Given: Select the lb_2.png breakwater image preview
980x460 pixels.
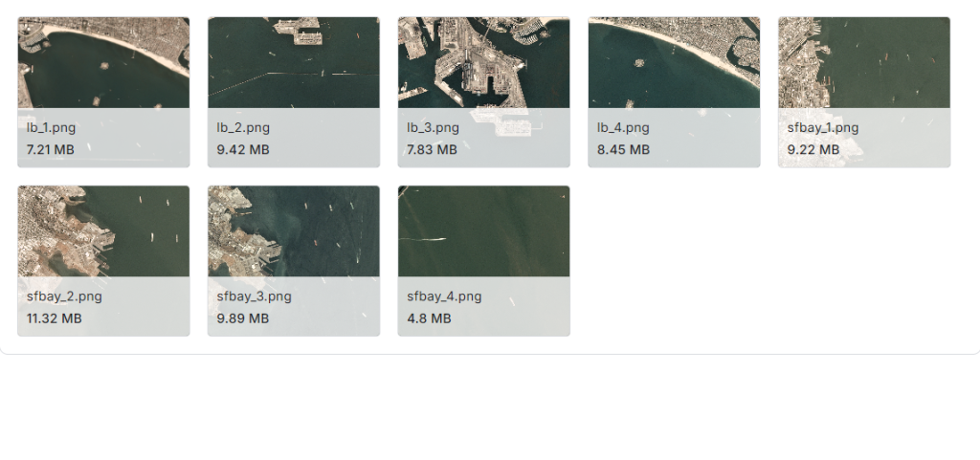Looking at the screenshot, I should point(294,62).
